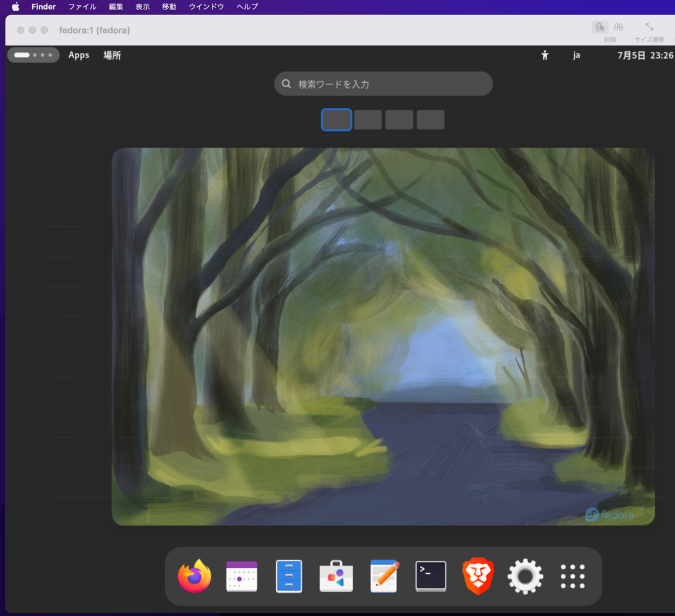
Task: Select the large desktop workspace preview
Action: 383,336
